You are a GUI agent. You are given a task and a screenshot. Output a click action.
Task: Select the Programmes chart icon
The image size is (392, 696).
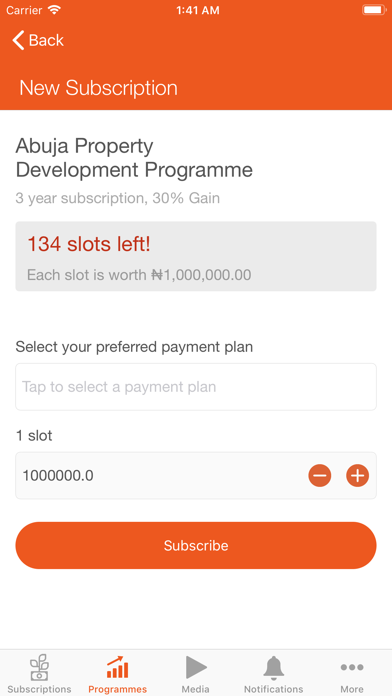(117, 667)
